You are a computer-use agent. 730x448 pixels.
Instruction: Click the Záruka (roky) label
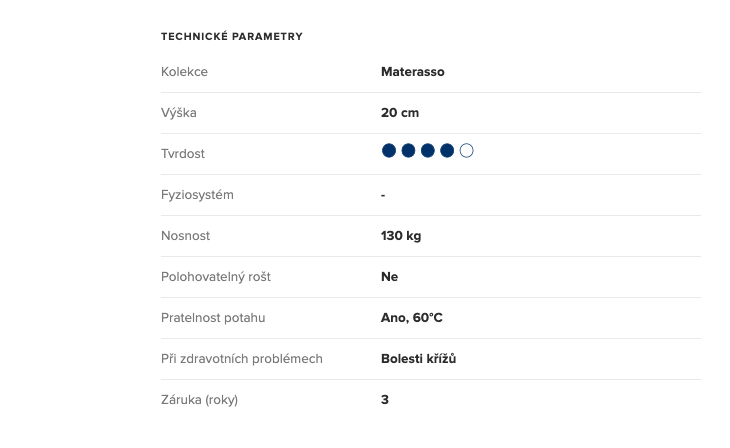(199, 400)
